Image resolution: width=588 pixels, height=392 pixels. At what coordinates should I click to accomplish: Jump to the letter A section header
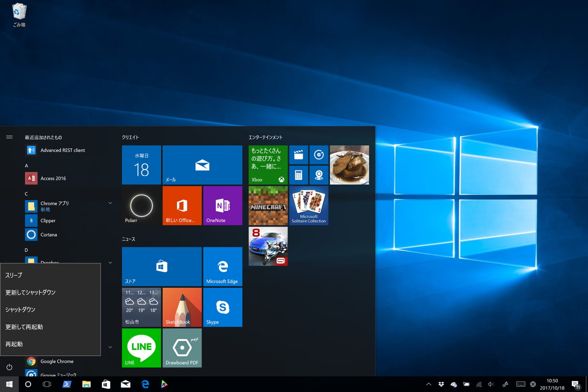(x=26, y=165)
